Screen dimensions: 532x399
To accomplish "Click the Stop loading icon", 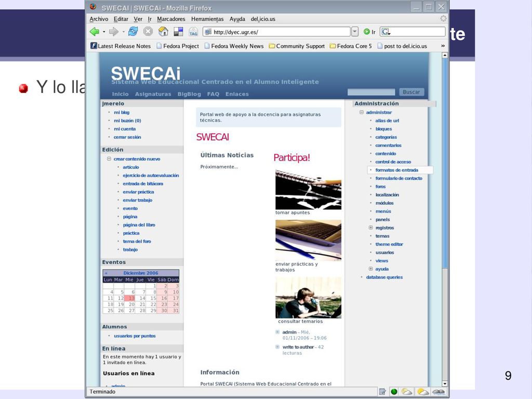I will (x=148, y=32).
